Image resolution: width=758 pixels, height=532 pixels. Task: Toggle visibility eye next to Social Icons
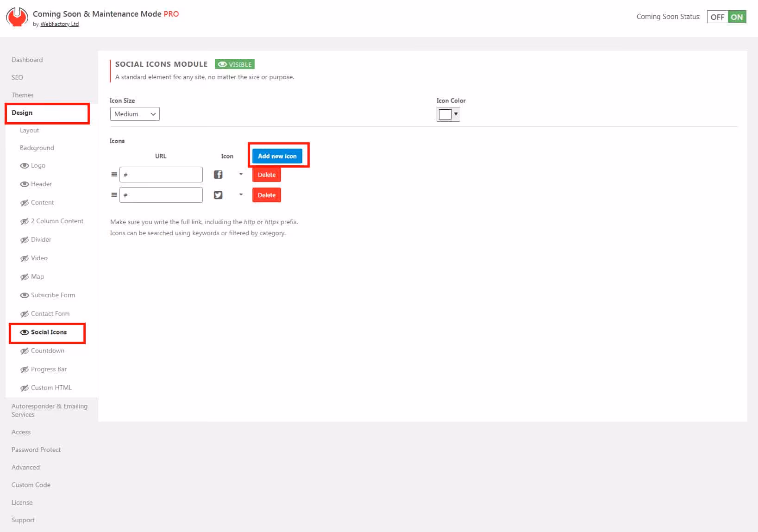pos(25,332)
